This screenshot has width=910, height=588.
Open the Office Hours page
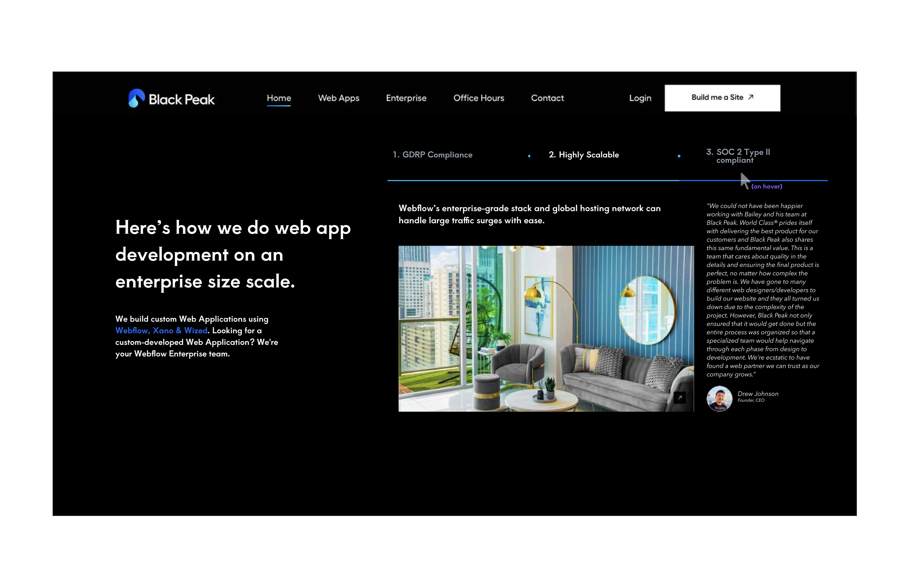tap(478, 98)
